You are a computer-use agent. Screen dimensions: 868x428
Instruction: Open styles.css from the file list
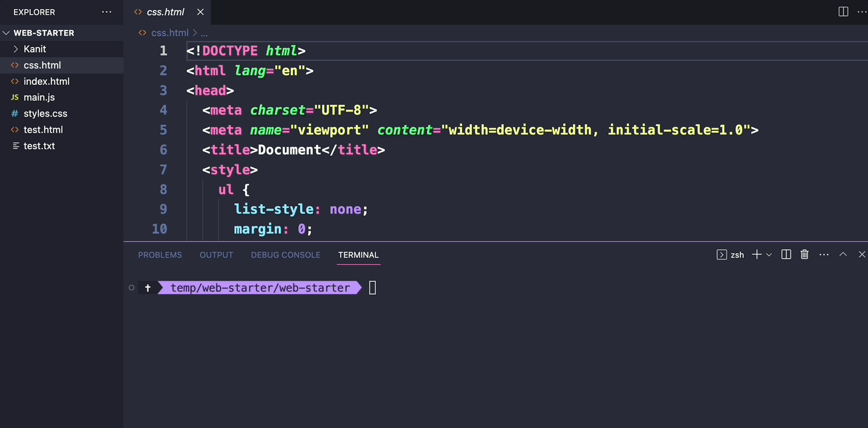(45, 114)
